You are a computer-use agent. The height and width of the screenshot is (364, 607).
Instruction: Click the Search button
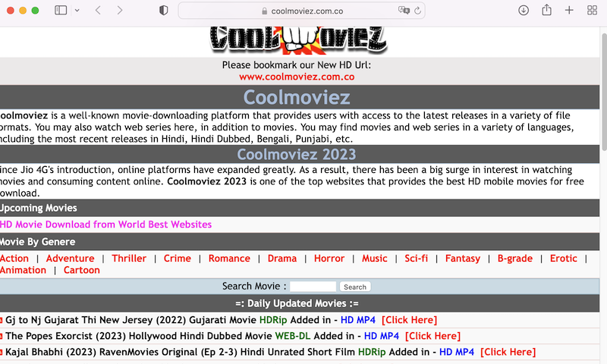tap(355, 287)
